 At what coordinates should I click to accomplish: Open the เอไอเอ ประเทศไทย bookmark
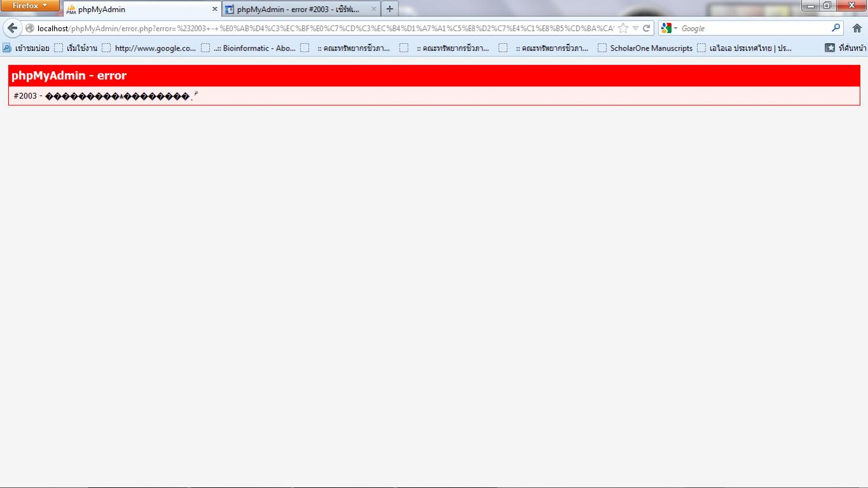pos(745,48)
